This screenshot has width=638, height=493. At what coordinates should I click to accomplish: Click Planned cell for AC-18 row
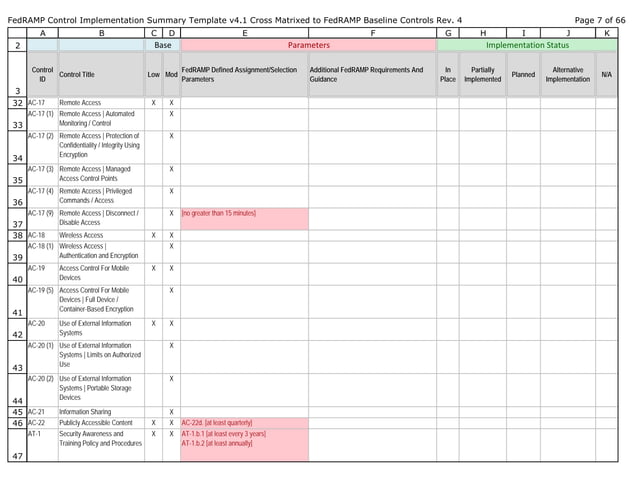[x=523, y=236]
